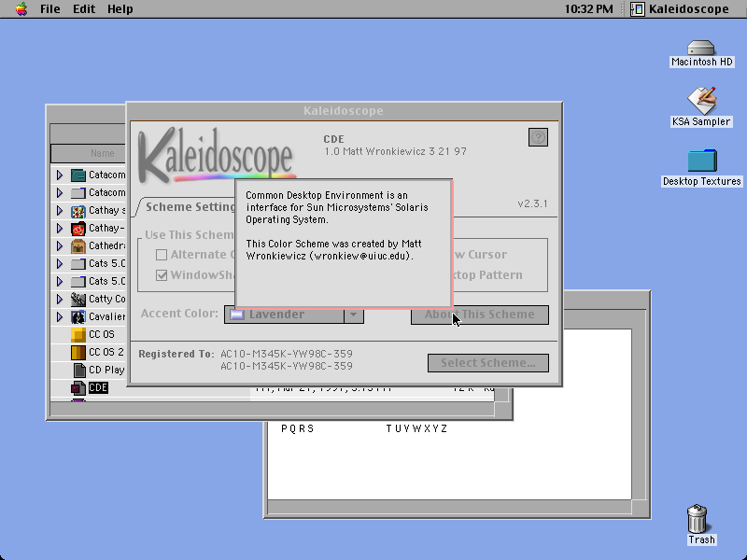The height and width of the screenshot is (560, 747).
Task: Open the File menu
Action: [50, 8]
